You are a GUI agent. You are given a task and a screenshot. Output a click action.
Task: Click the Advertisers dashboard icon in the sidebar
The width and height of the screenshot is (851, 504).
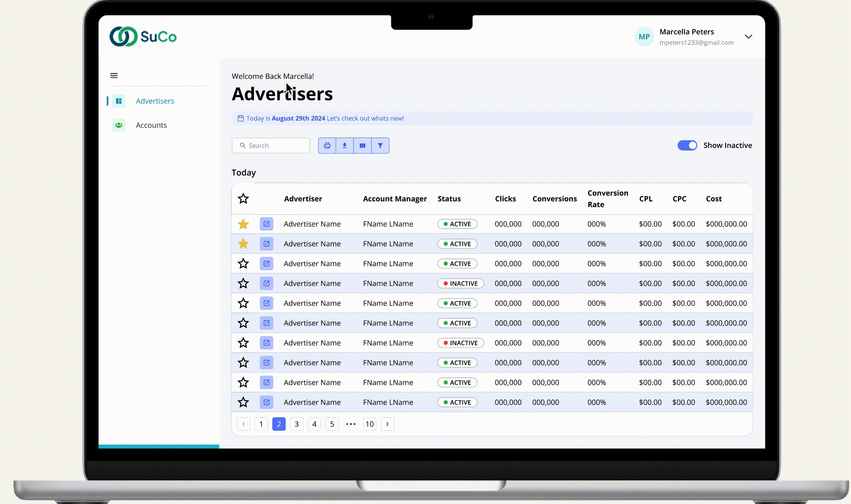(118, 101)
